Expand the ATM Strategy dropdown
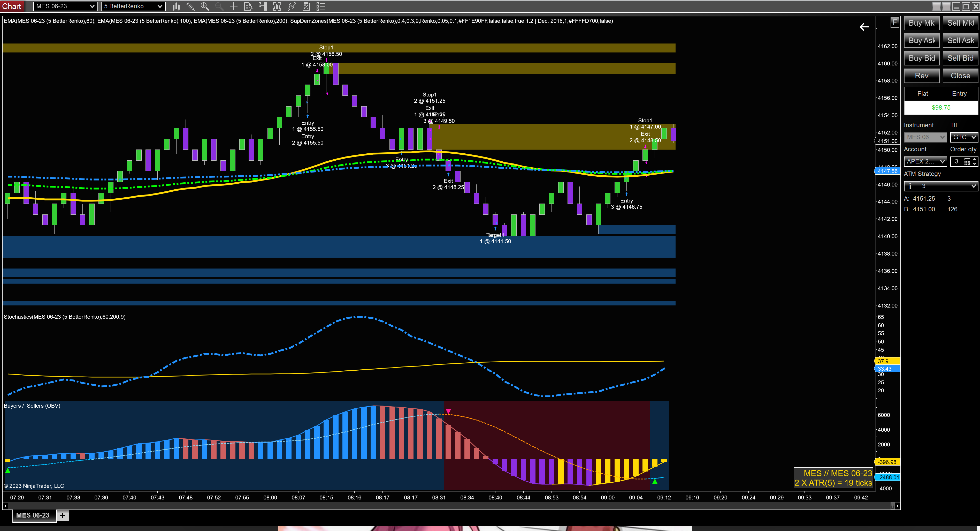980x531 pixels. pos(941,186)
